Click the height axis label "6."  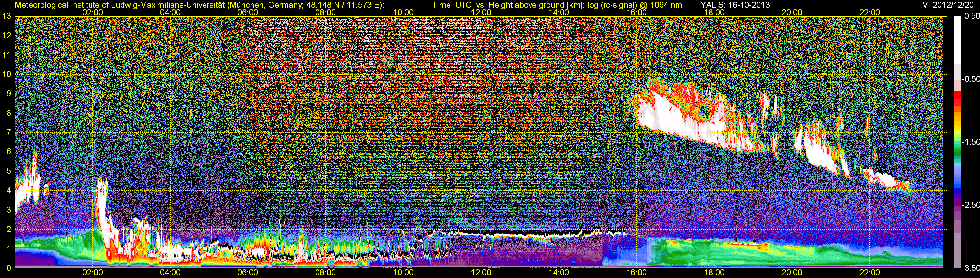point(9,151)
